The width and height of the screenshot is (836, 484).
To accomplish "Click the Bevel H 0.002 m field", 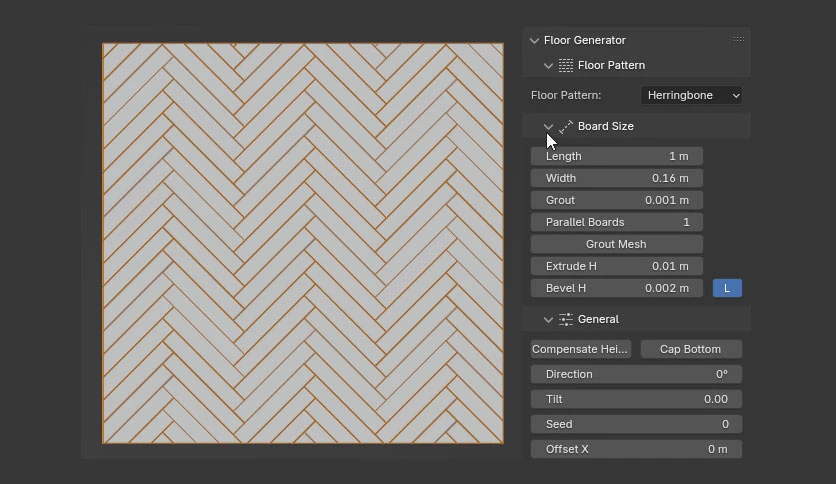I will point(617,288).
